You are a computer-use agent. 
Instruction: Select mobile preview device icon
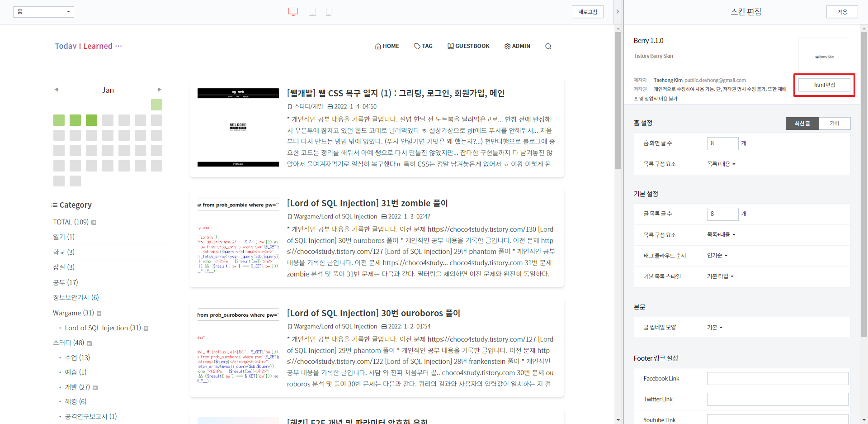[329, 12]
